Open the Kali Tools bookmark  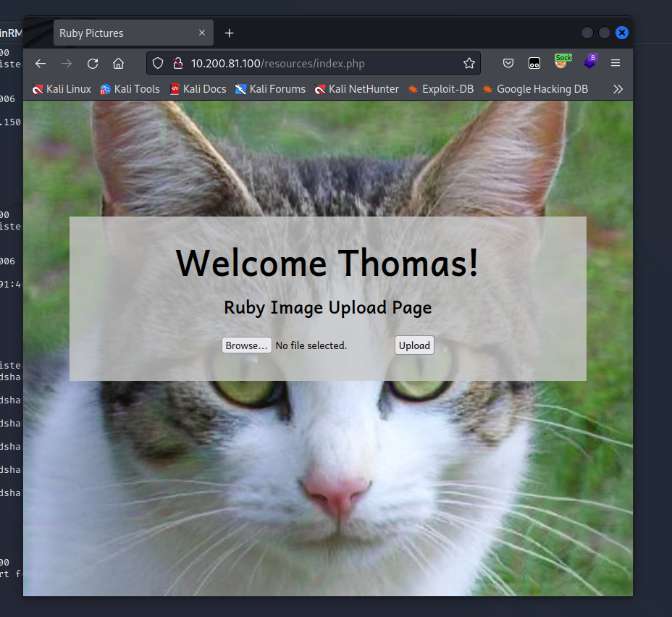coord(130,89)
